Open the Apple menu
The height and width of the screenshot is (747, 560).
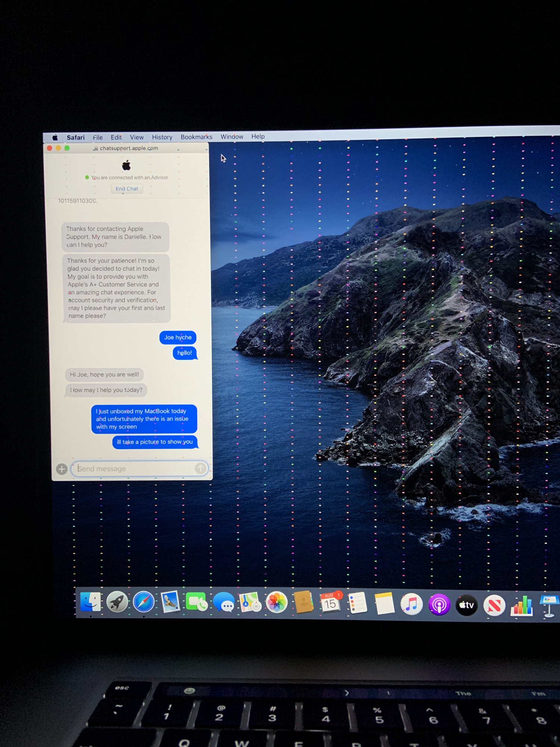pyautogui.click(x=55, y=137)
